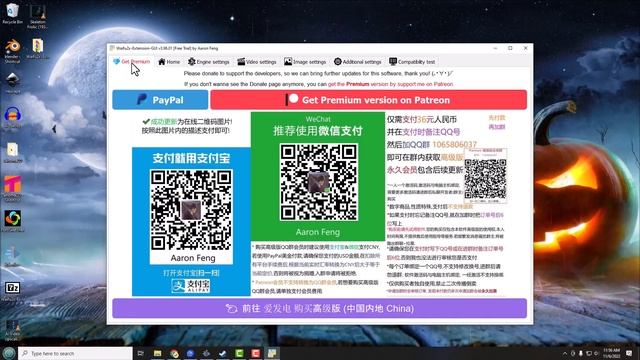Click the Audacity headphones desktop icon

(x=13, y=117)
